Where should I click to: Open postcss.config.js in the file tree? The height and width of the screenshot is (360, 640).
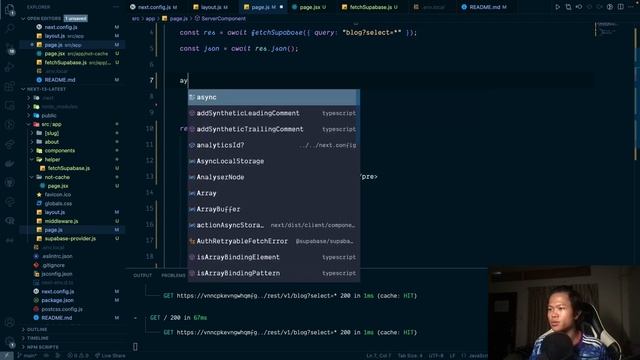(x=62, y=309)
